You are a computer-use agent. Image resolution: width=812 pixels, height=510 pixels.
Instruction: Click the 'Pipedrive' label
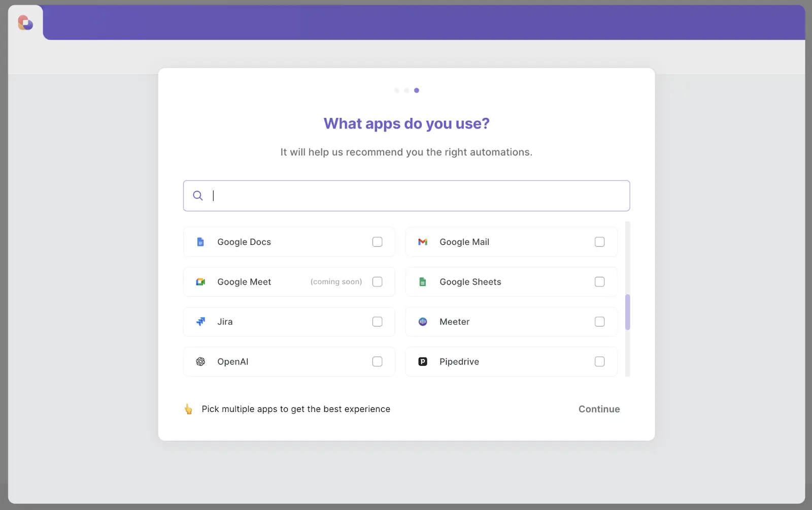click(459, 362)
